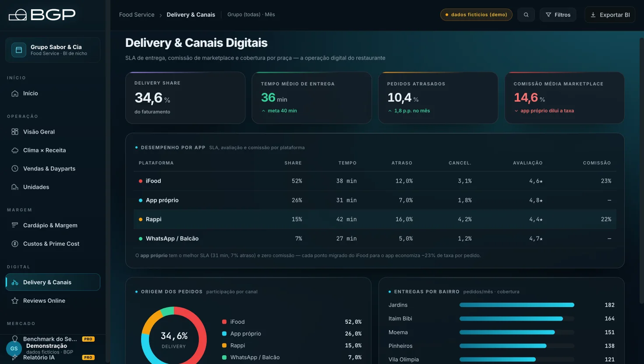Viewport: 644px width, 364px height.
Task: Click the BGP logo in the sidebar
Action: point(42,15)
